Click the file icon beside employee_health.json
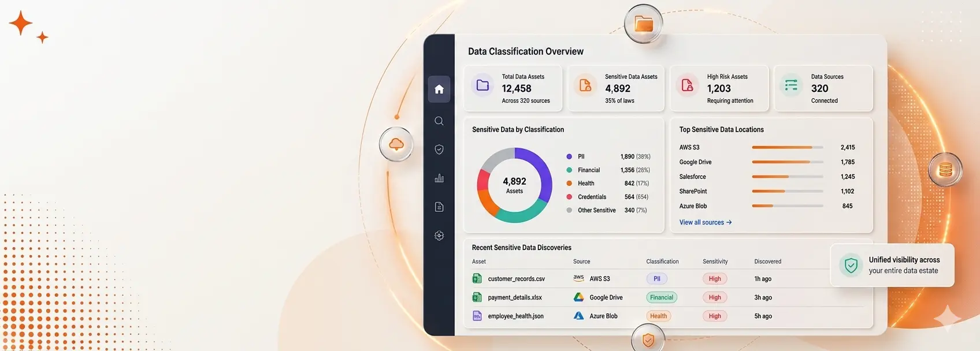980x351 pixels. [477, 316]
